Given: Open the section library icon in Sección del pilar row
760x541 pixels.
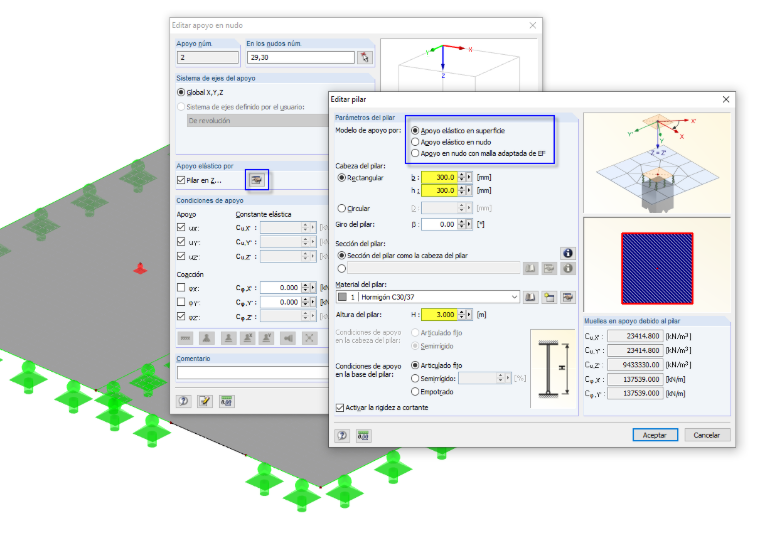Looking at the screenshot, I should click(x=530, y=268).
